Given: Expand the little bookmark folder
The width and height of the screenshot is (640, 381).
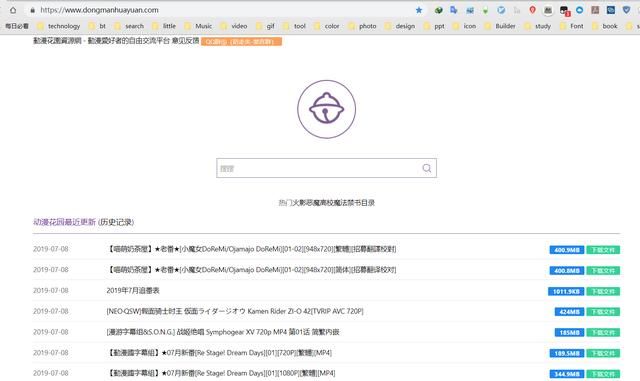Looking at the screenshot, I should coord(164,26).
